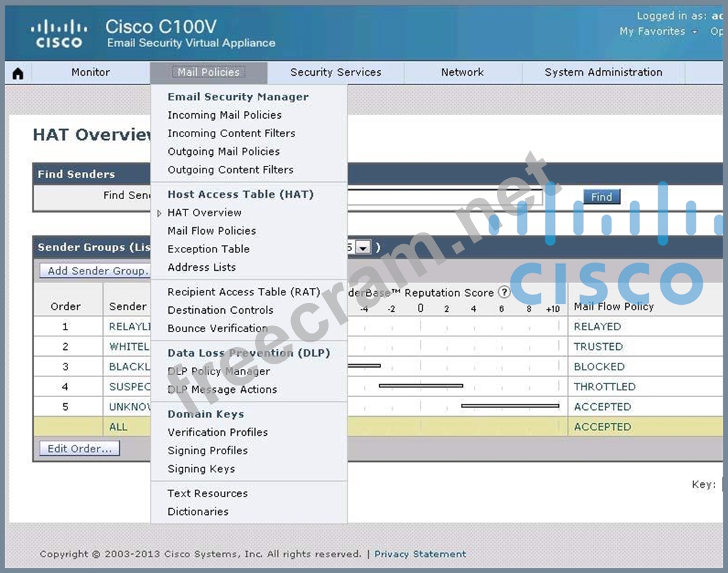Image resolution: width=728 pixels, height=573 pixels.
Task: Select Signing Keys under Domain Keys
Action: (x=201, y=469)
